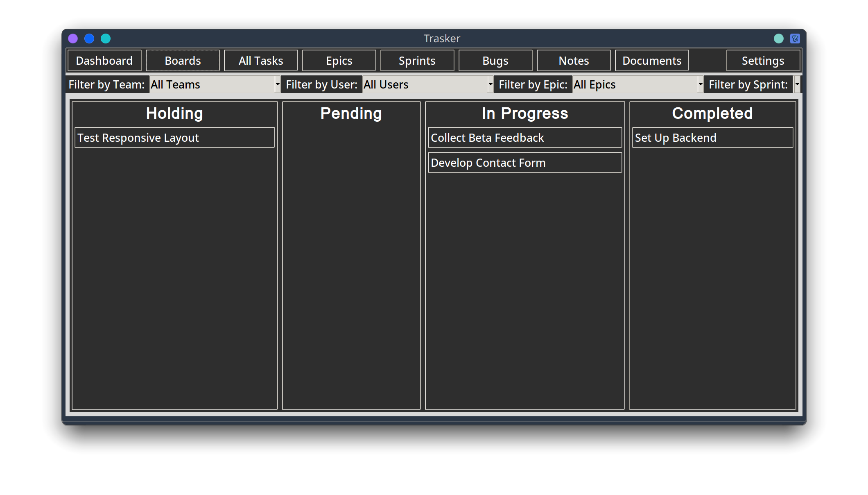Click the Filter by Team label
868x495 pixels.
click(107, 84)
